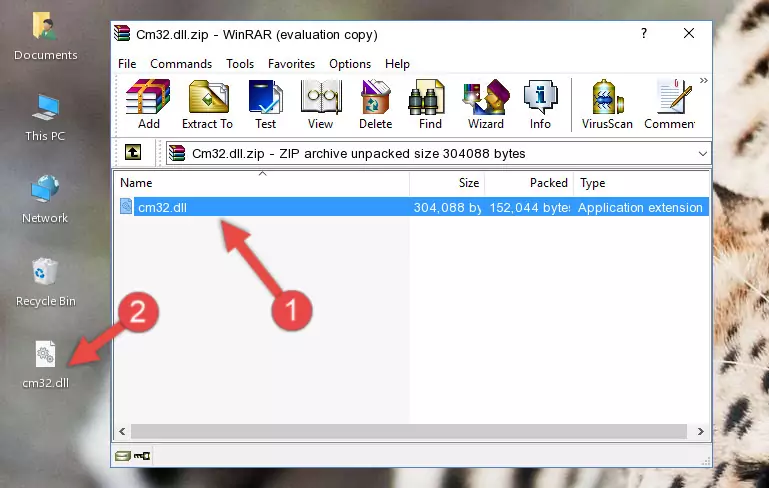This screenshot has width=769, height=488.
Task: Start VirusScan on the archive
Action: [x=607, y=104]
